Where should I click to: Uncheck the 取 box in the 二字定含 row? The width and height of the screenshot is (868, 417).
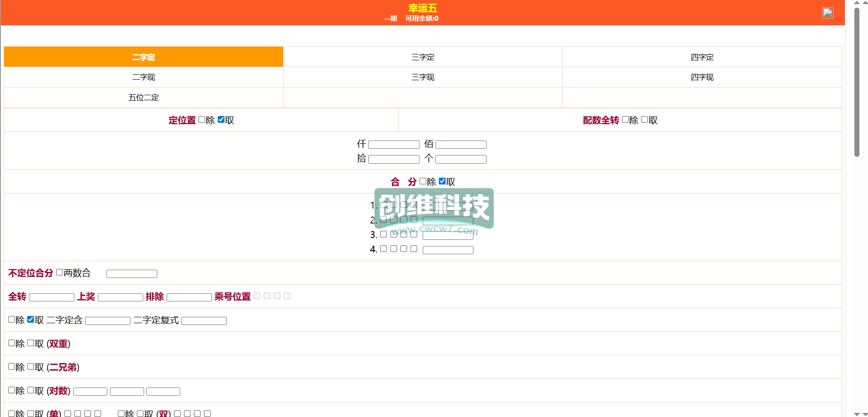(31, 319)
